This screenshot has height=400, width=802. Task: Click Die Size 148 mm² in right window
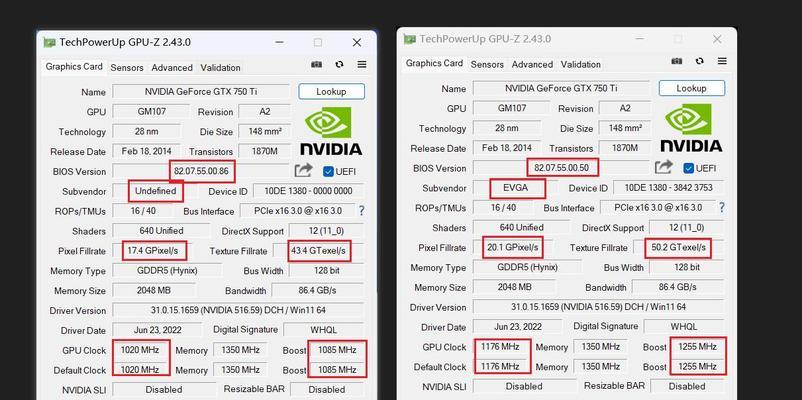click(625, 128)
